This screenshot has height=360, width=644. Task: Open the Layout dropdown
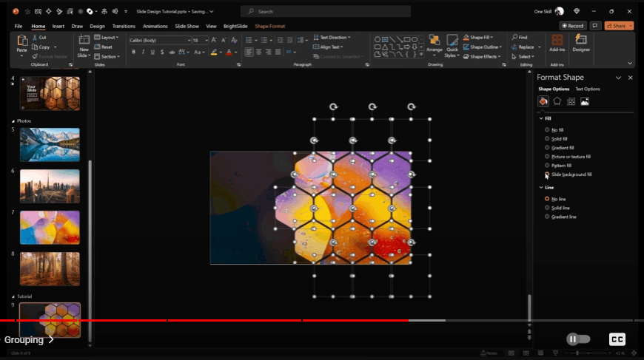(107, 37)
